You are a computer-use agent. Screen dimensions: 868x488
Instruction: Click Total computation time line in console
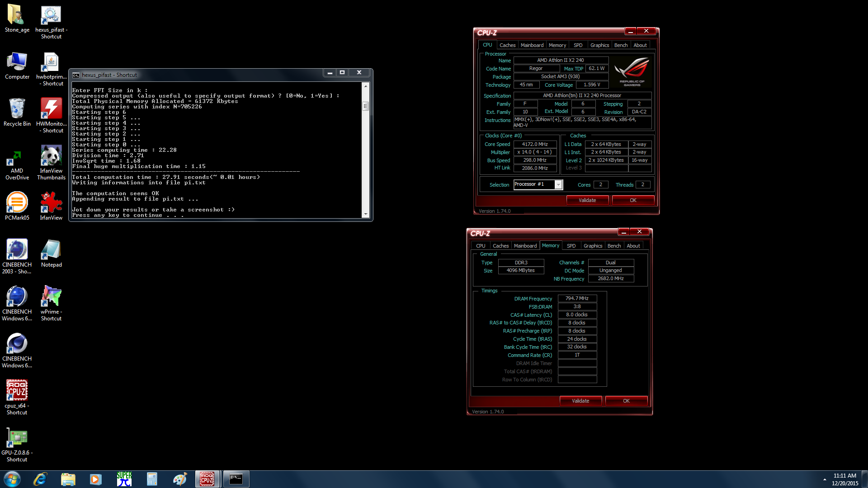(x=166, y=177)
